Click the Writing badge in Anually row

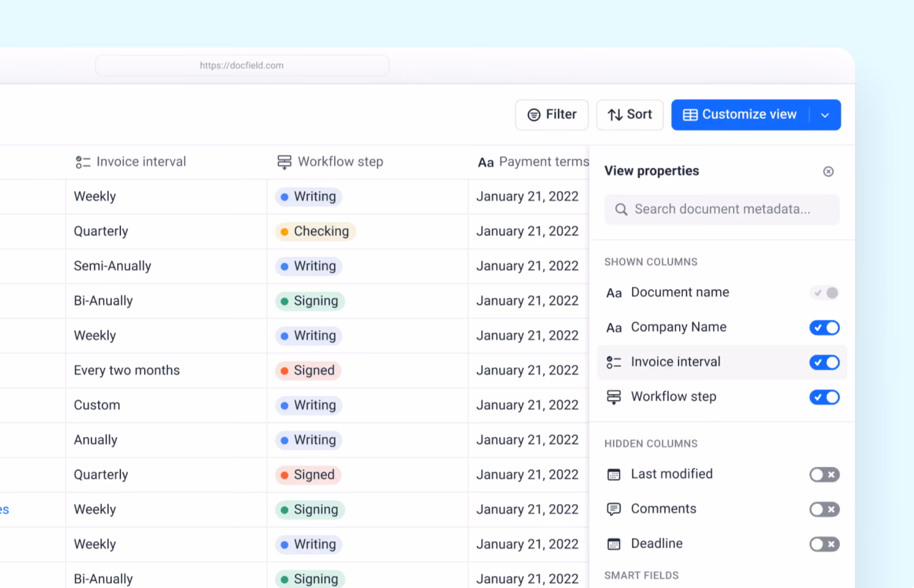tap(309, 440)
